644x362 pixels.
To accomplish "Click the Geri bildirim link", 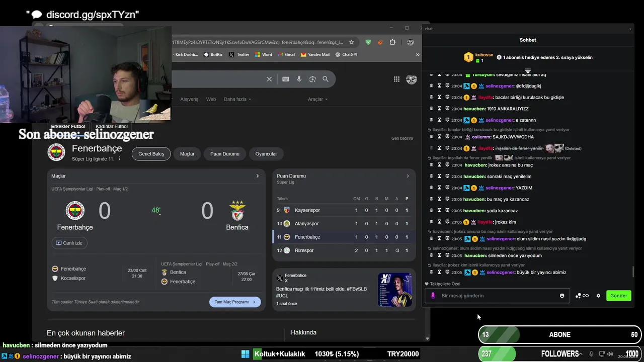I will coord(402,138).
